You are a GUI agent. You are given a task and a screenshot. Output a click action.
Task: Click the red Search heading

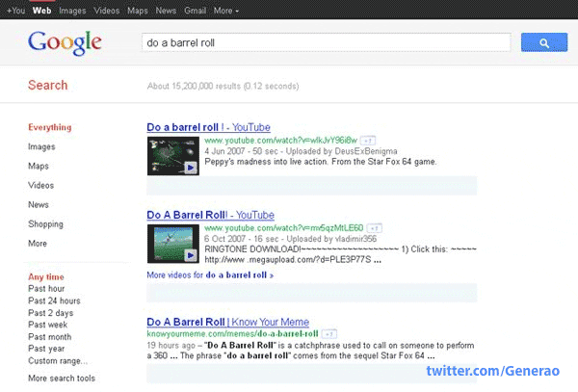tap(48, 85)
